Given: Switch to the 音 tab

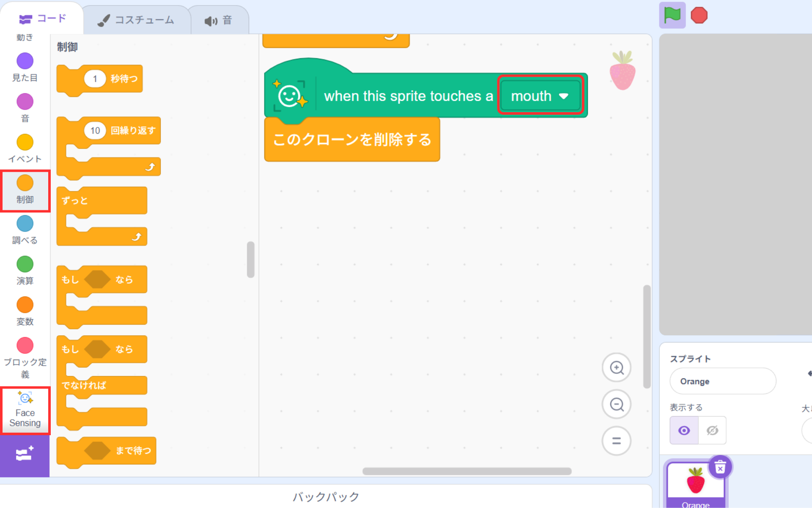Looking at the screenshot, I should [219, 20].
